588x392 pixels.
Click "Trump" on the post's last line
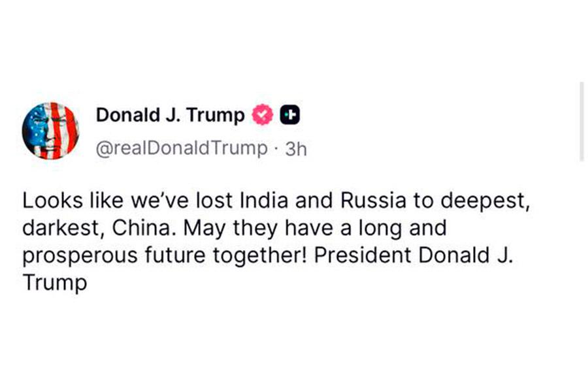click(x=54, y=284)
